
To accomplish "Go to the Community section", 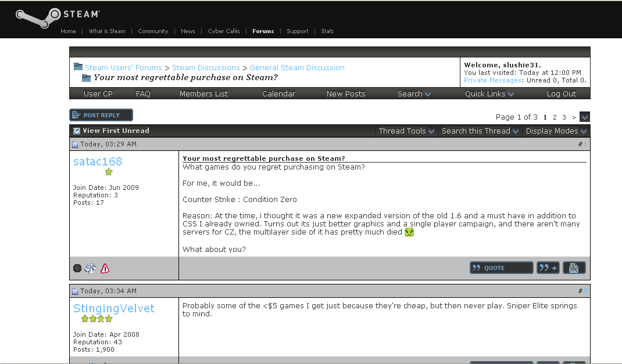I will (153, 31).
